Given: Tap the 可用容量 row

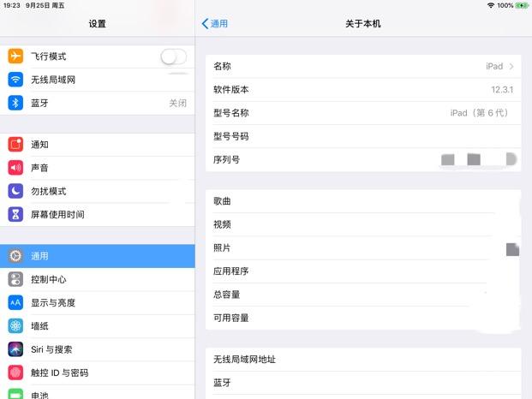Looking at the screenshot, I should 363,318.
